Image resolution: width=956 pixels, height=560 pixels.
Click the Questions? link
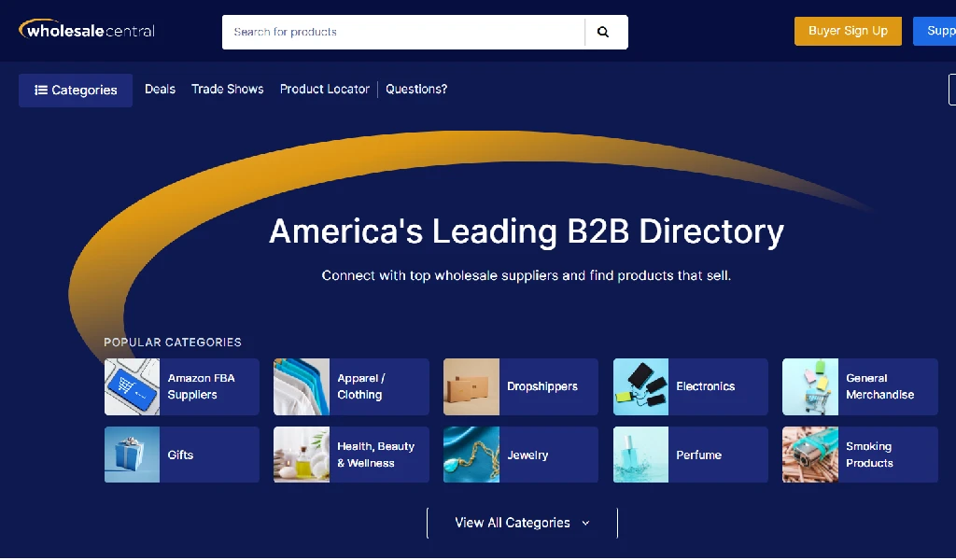click(x=416, y=89)
